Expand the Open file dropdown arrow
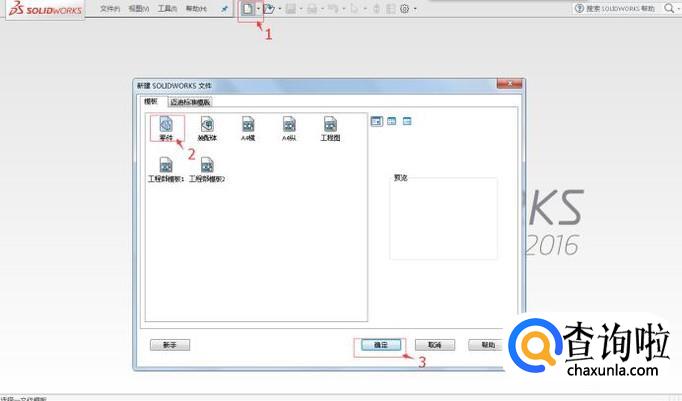Image resolution: width=682 pixels, height=401 pixels. pos(280,9)
